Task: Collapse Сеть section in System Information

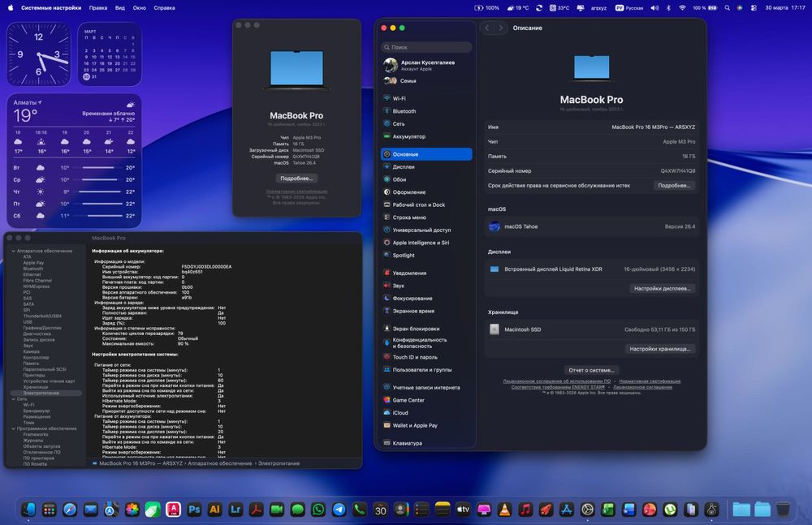Action: (x=14, y=399)
